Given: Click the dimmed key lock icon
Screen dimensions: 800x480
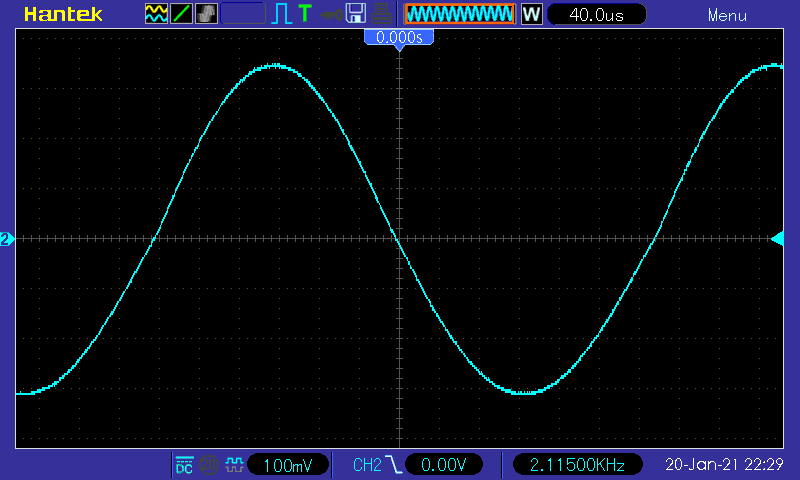Looking at the screenshot, I should (x=331, y=15).
